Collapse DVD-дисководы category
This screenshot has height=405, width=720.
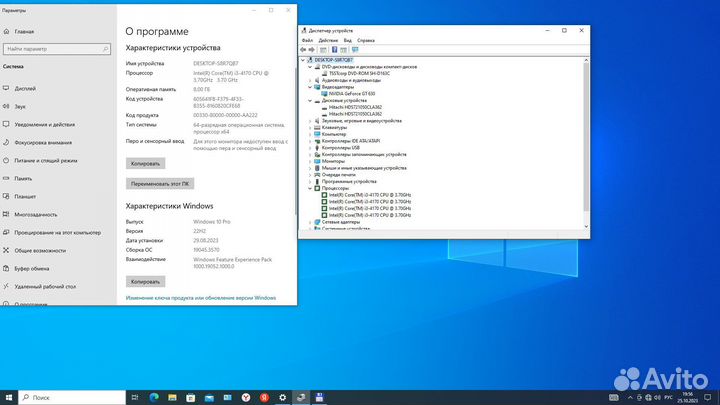pos(310,67)
